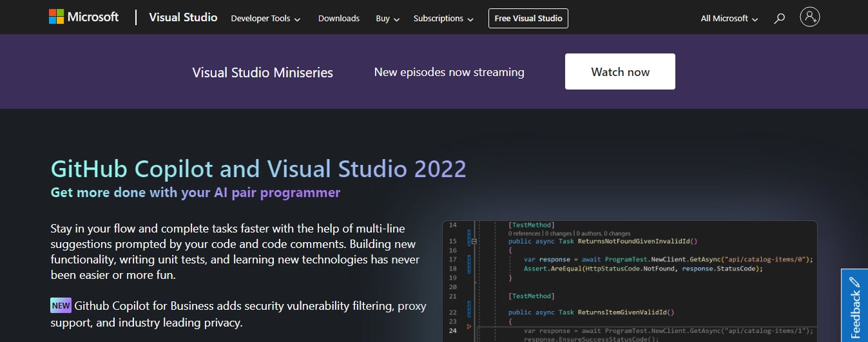Click the Microsoft four-square logo
This screenshot has width=868, height=342.
[57, 17]
